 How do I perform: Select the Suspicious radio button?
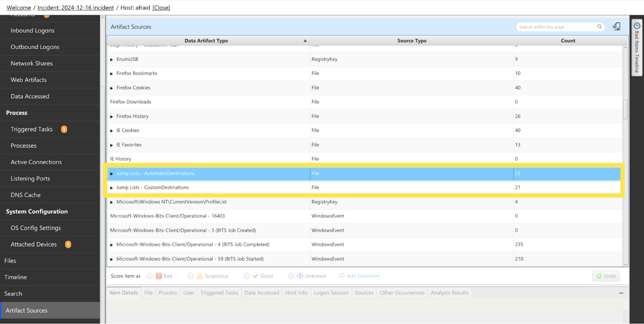(x=190, y=276)
